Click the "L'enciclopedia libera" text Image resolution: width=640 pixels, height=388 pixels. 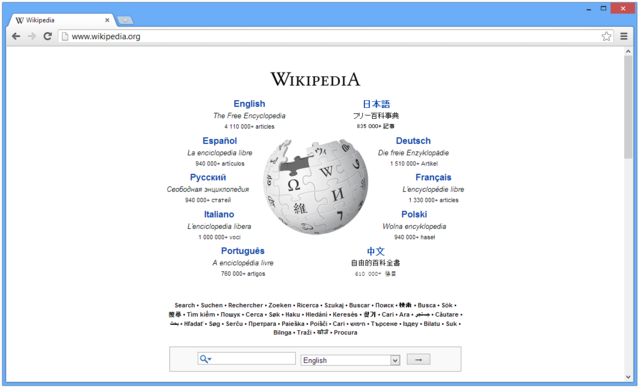[219, 226]
